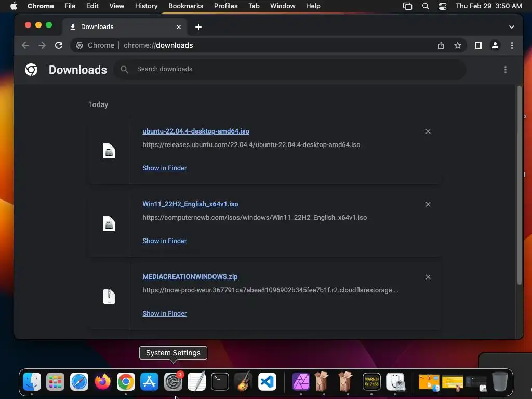The image size is (532, 399).
Task: Open the History menu
Action: [x=146, y=6]
